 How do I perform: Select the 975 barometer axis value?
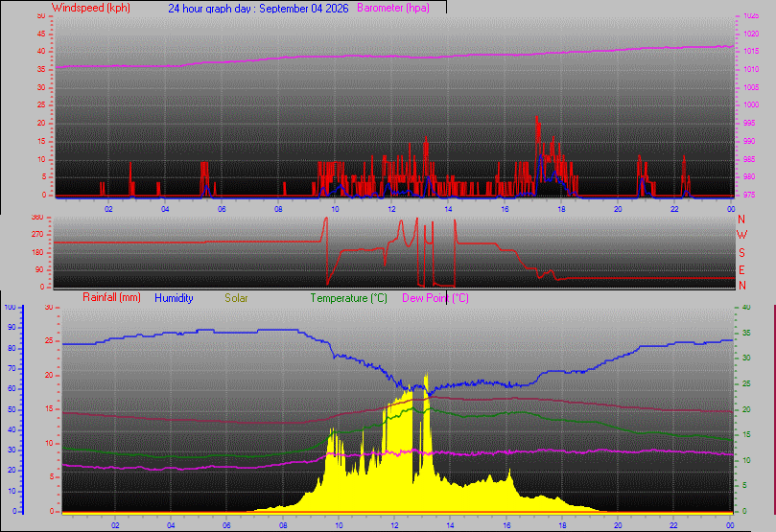(x=749, y=195)
